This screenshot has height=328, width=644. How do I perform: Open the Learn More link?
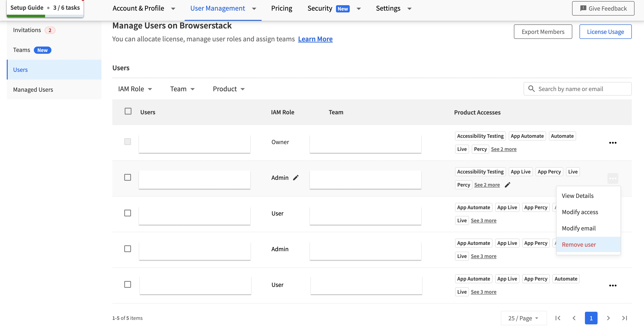coord(315,39)
